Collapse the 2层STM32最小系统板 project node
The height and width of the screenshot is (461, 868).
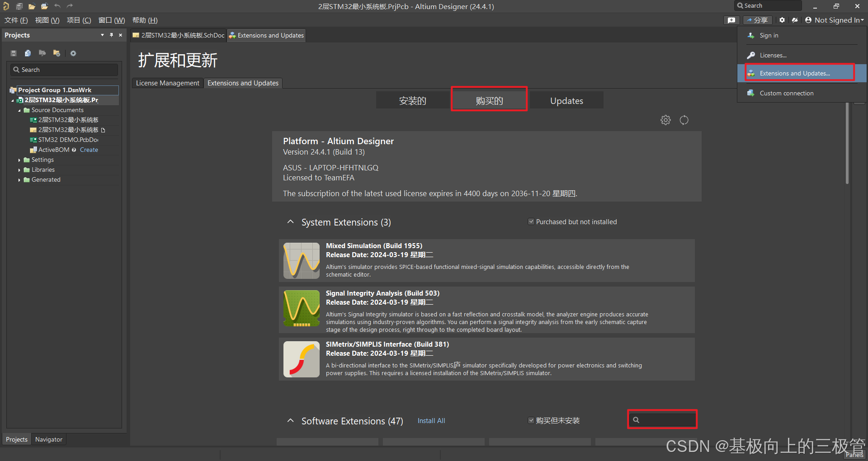[x=13, y=100]
